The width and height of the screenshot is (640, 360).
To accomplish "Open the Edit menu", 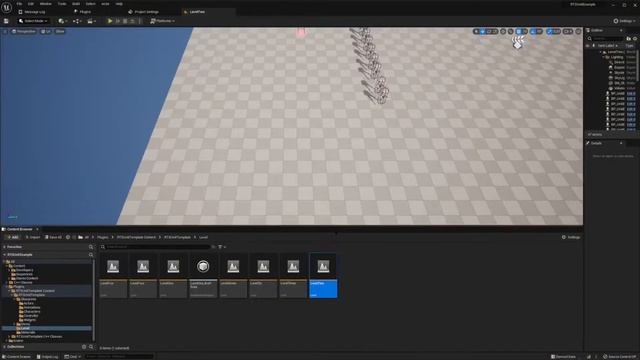I will [31, 4].
